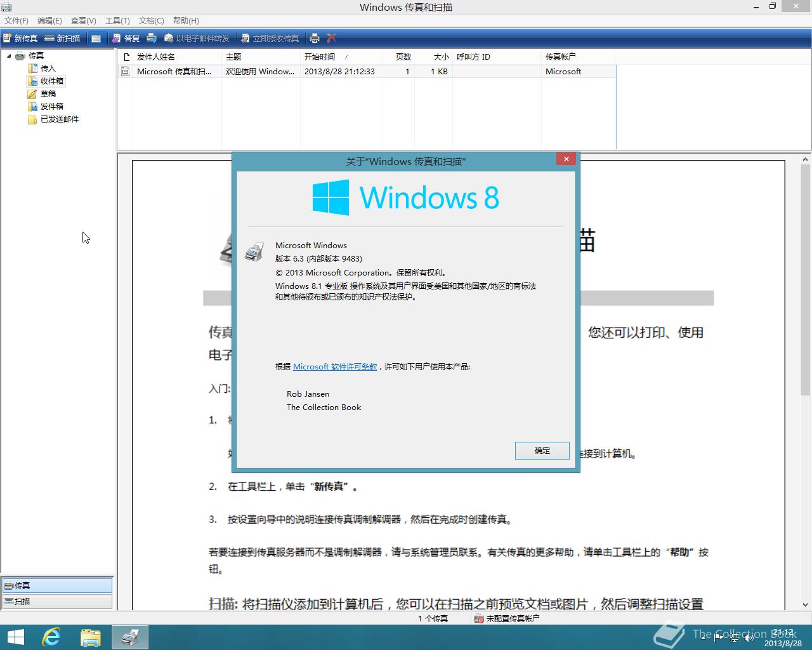Select the 传真 root item in the tree
812x650 pixels.
point(36,56)
